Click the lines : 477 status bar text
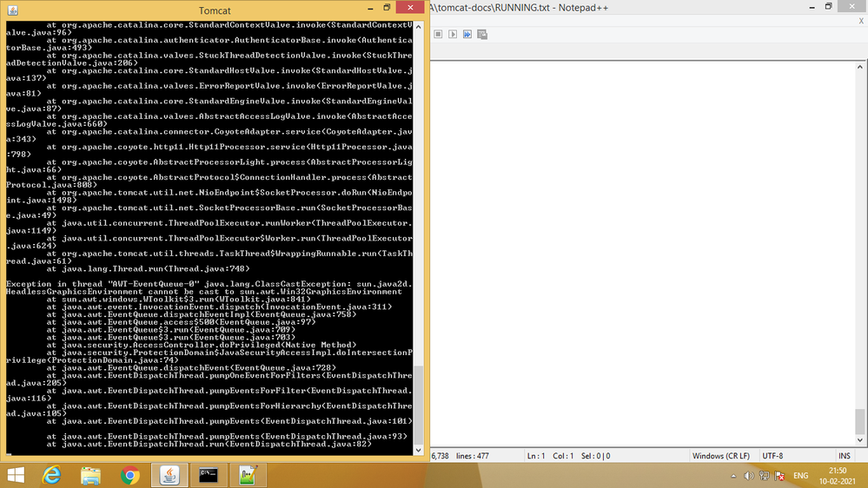 coord(472,456)
